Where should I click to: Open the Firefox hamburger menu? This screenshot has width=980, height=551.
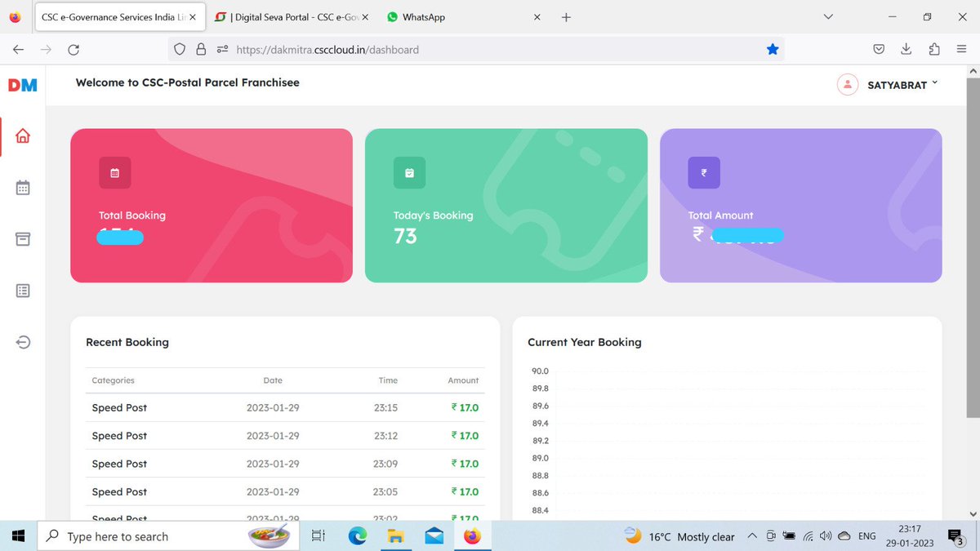point(962,50)
